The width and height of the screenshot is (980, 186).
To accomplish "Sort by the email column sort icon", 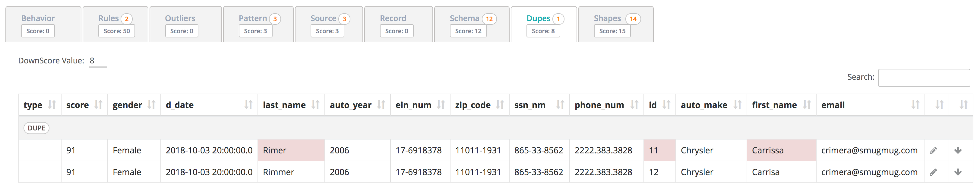I will 915,105.
